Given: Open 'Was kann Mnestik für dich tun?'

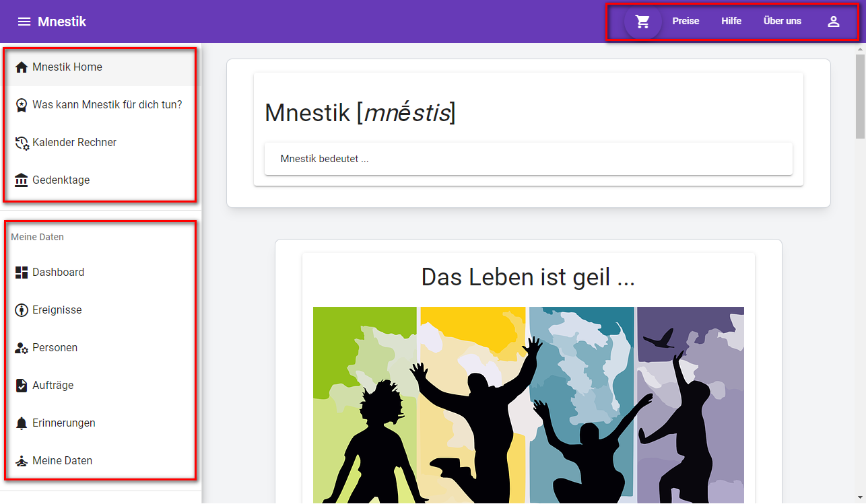Looking at the screenshot, I should coord(106,105).
